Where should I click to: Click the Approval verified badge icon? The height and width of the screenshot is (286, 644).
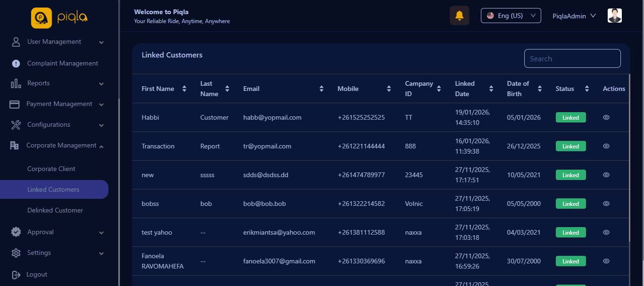click(x=16, y=232)
